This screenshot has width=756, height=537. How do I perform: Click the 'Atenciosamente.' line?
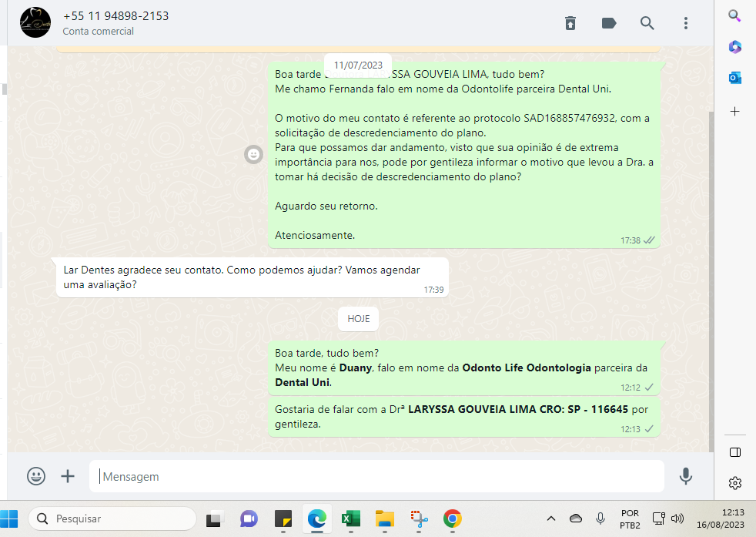coord(315,236)
